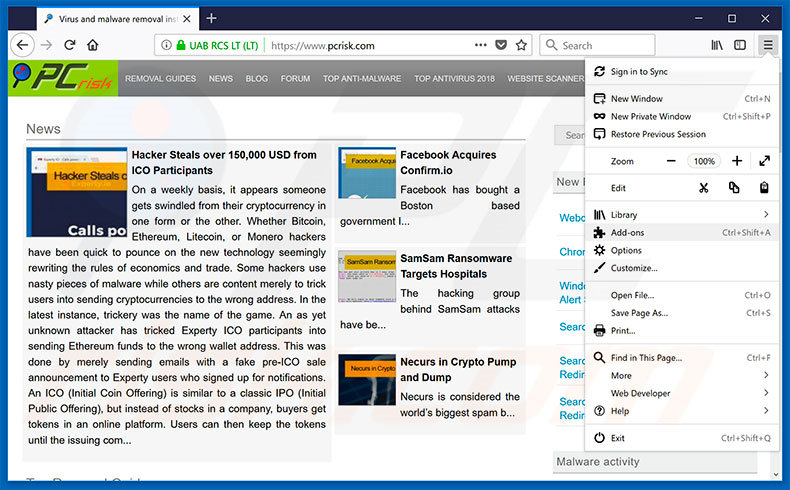Choose Find in This Page...

click(682, 358)
